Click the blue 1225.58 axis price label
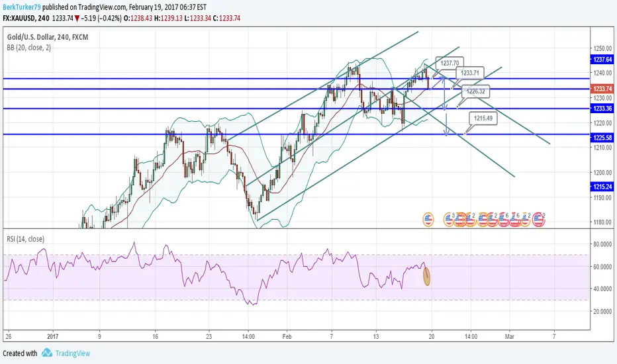The width and height of the screenshot is (617, 364). (x=602, y=138)
